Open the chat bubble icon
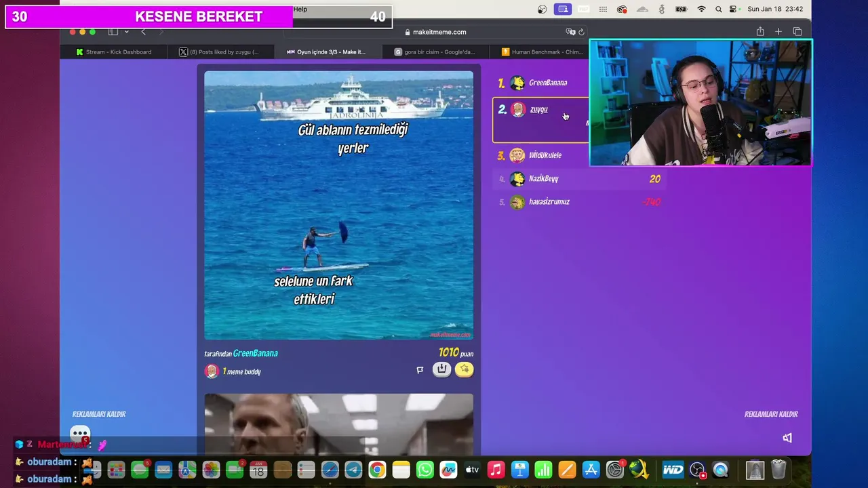 click(x=80, y=434)
